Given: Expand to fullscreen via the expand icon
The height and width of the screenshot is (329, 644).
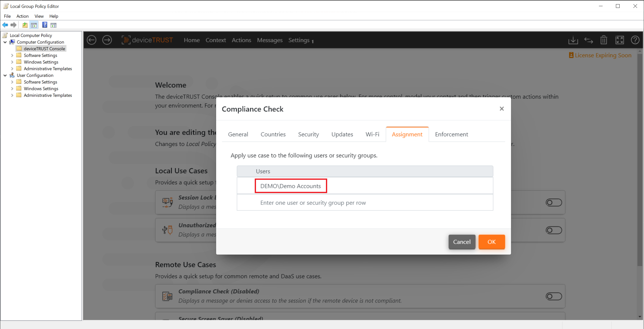Looking at the screenshot, I should click(x=620, y=40).
